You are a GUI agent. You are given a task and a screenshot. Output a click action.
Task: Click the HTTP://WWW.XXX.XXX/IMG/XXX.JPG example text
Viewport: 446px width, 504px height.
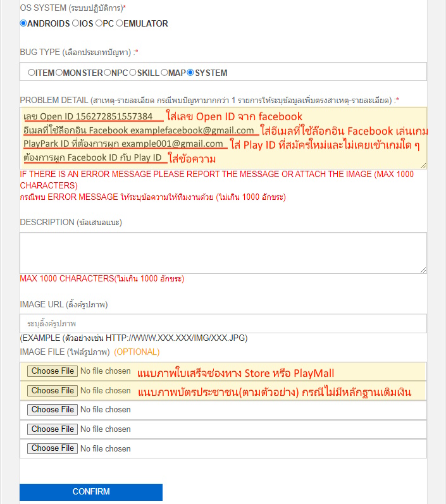point(177,338)
